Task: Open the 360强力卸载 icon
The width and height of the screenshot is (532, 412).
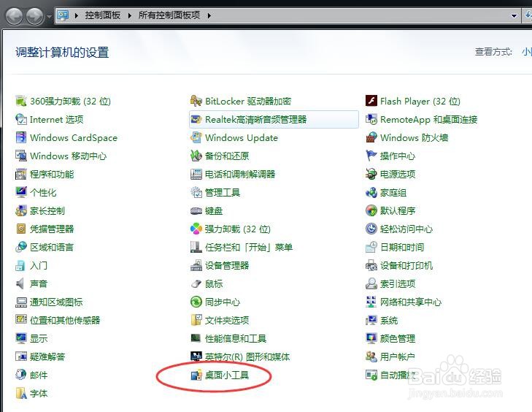Action: click(x=21, y=101)
